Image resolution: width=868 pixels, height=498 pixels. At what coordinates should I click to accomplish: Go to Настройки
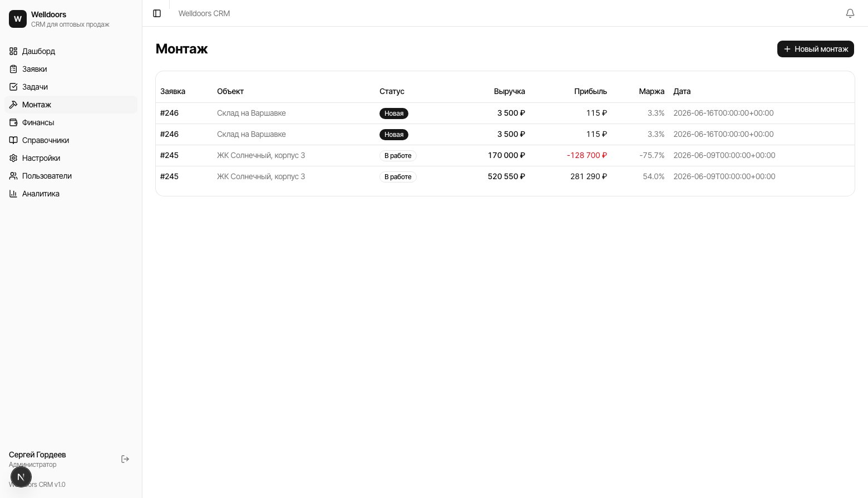tap(71, 158)
